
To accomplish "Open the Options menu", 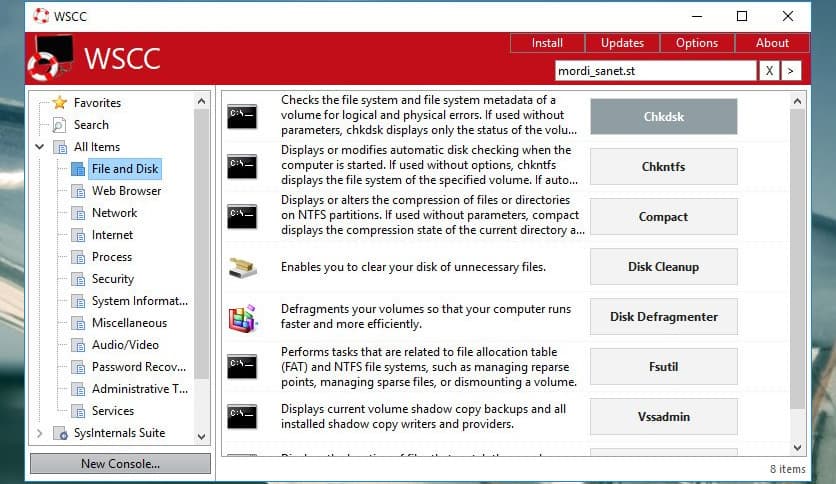I will (697, 43).
